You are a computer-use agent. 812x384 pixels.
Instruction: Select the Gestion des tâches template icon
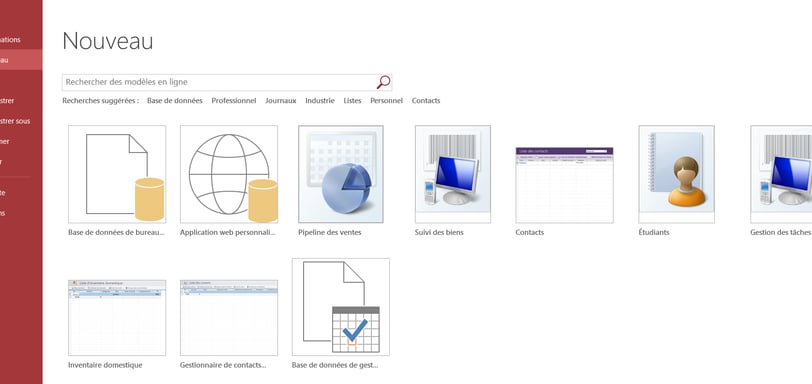[x=781, y=174]
